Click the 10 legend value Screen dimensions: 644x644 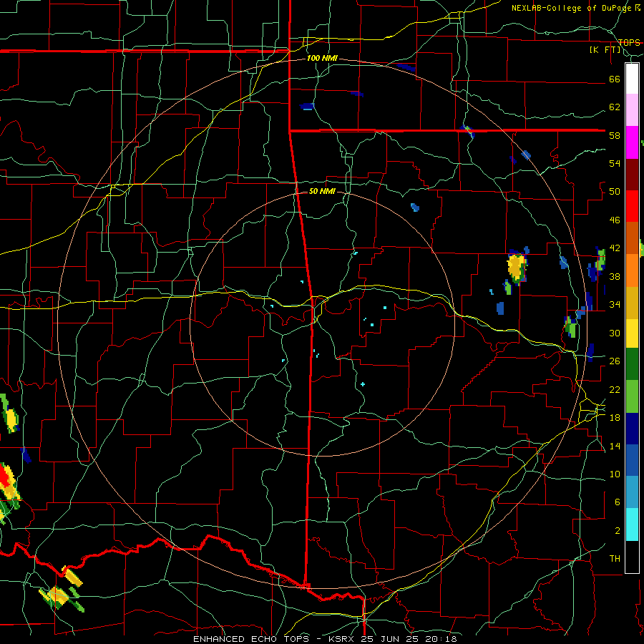tap(615, 474)
